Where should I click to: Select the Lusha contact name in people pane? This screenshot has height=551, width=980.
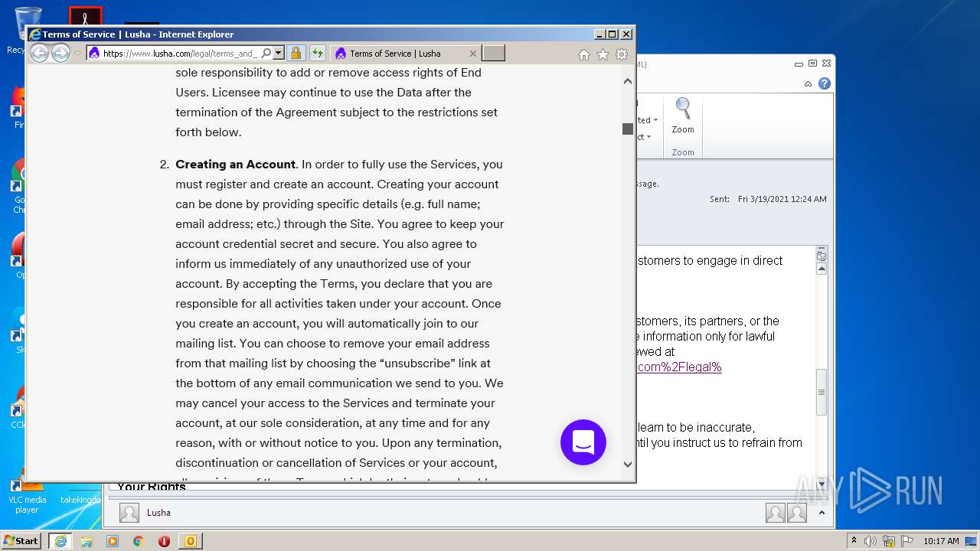click(x=158, y=513)
